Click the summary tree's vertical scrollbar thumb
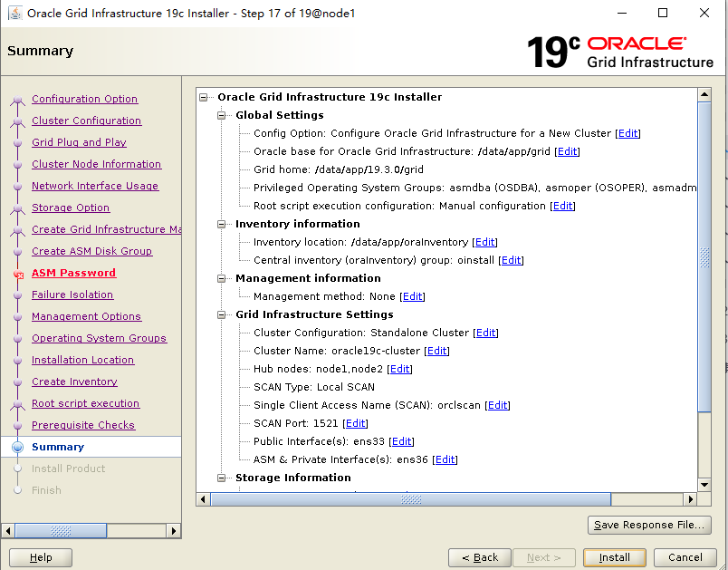Screen dimensions: 728x570 (704, 256)
